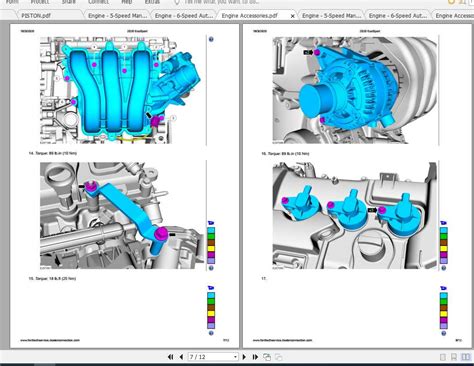
Task: Click the blue info icon above left page's top legend
Action: coord(211,39)
